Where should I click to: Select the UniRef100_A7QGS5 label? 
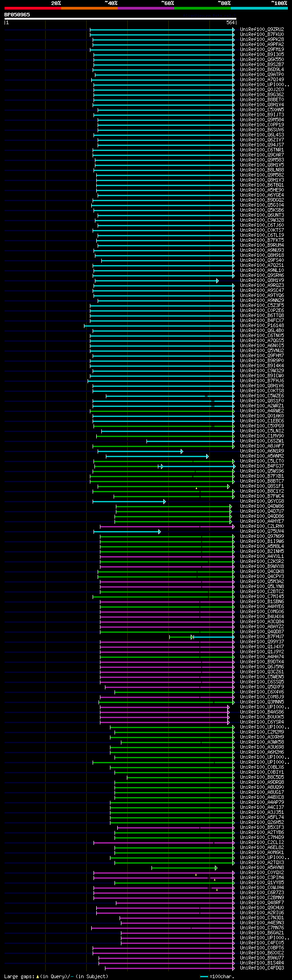262,340
